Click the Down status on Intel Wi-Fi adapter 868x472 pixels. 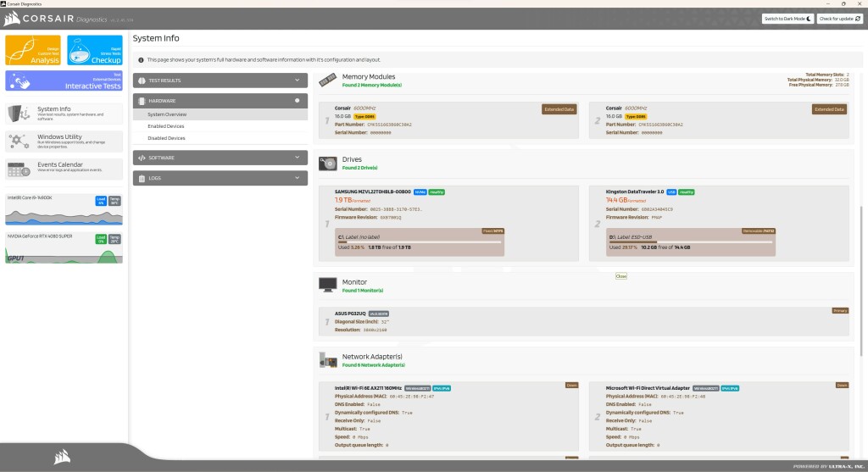[x=572, y=385]
